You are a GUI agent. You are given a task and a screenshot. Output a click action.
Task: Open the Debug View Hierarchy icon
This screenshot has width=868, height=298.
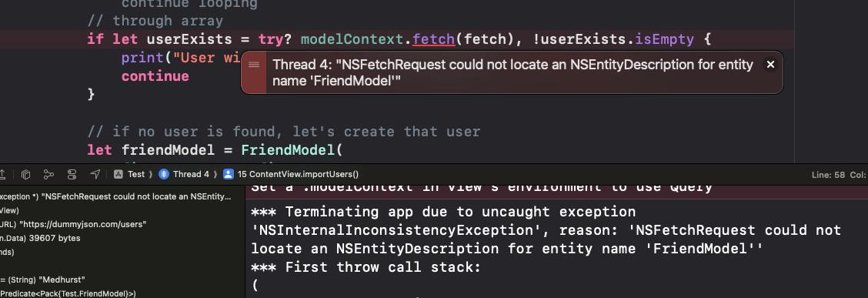25,175
